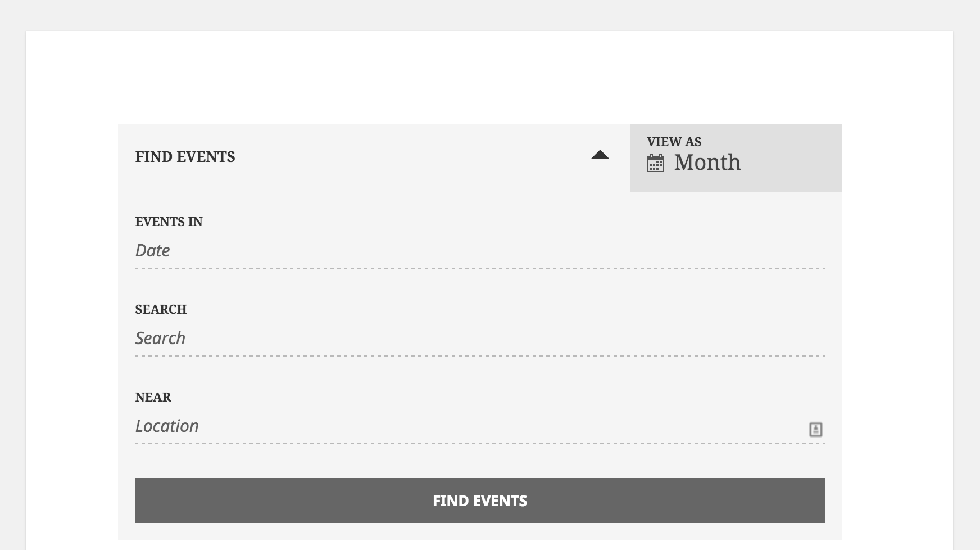Screen dimensions: 980x550
Task: Click the calendar icon beside Month
Action: [655, 163]
